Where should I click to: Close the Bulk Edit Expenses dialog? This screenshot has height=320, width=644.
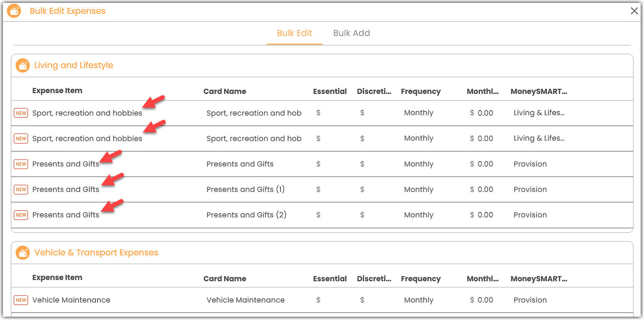(x=634, y=11)
